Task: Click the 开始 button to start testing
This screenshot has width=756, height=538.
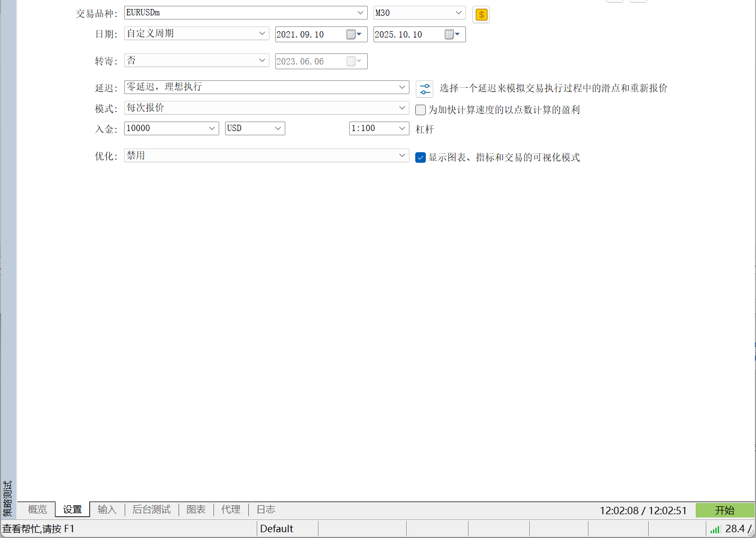Action: [x=725, y=510]
